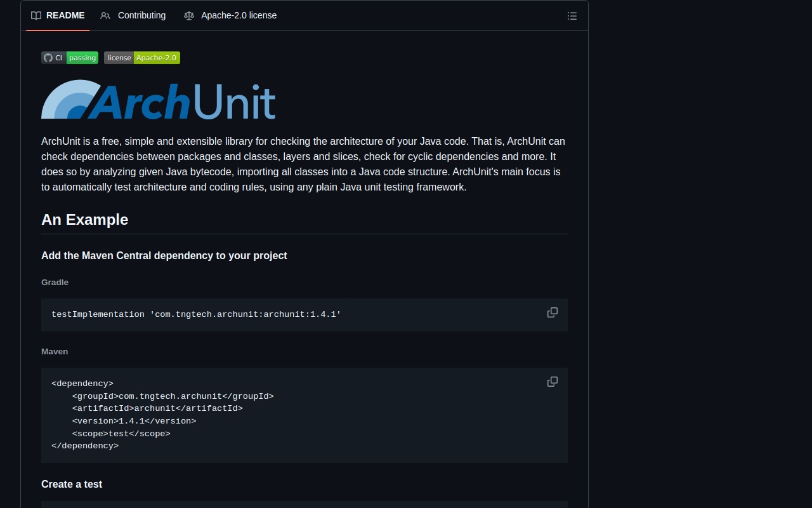Click the "Add the Maven Central dependency" heading

coord(164,255)
